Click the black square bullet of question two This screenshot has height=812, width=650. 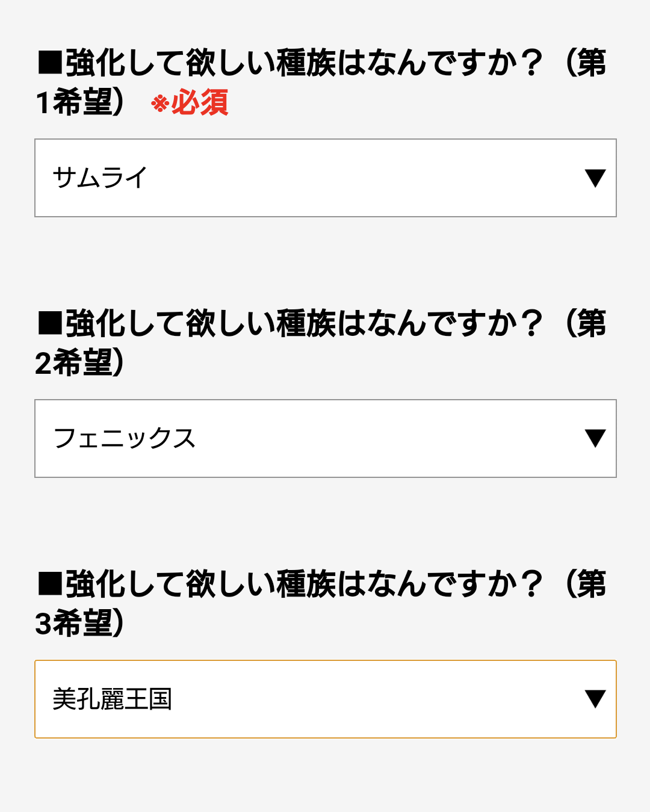50,324
